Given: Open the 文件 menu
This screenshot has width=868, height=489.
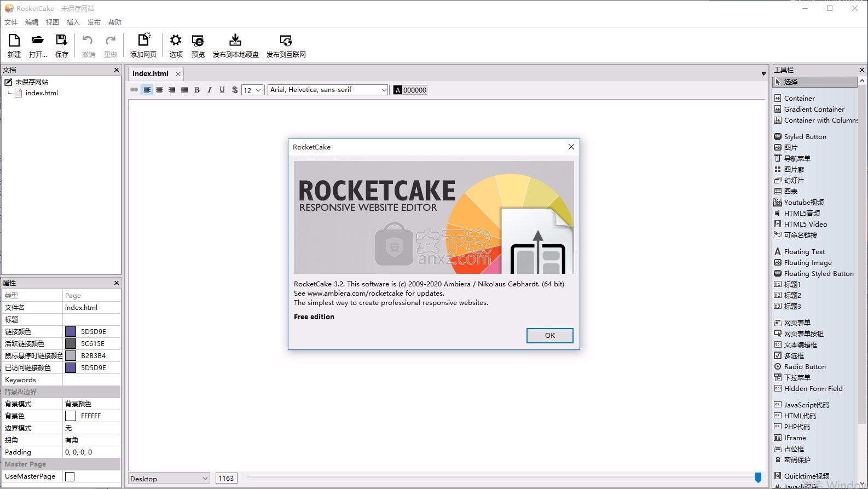Looking at the screenshot, I should pyautogui.click(x=11, y=22).
